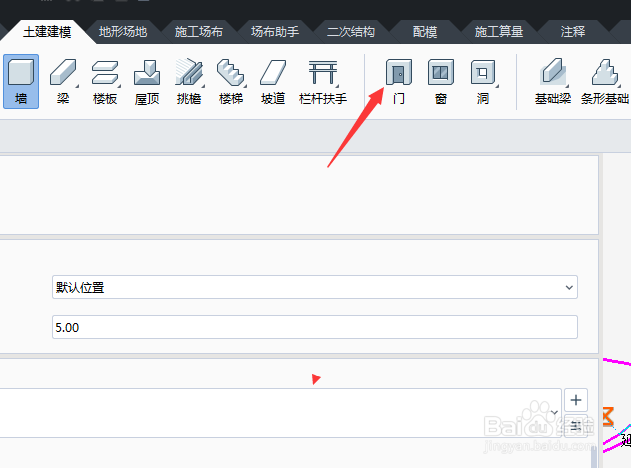This screenshot has height=468, width=631.
Task: Select the 梁 (beam) tool
Action: point(63,82)
